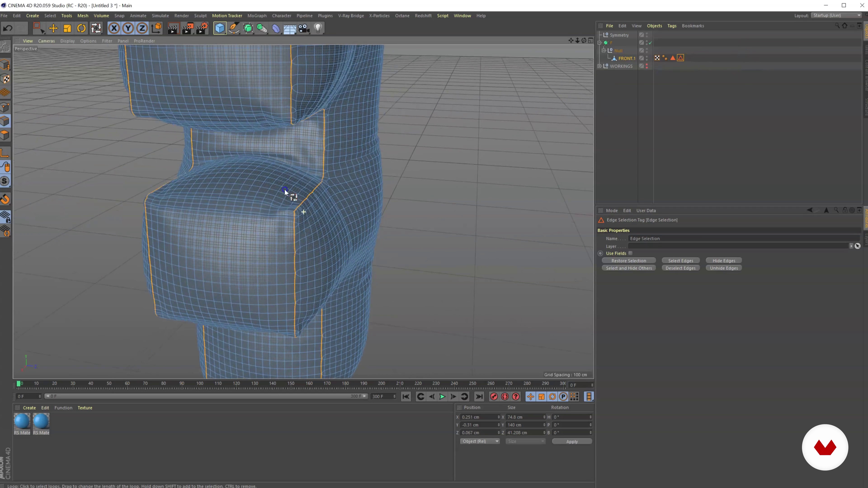868x488 pixels.
Task: Toggle visibility dots for WORKINGS object
Action: coord(647,66)
